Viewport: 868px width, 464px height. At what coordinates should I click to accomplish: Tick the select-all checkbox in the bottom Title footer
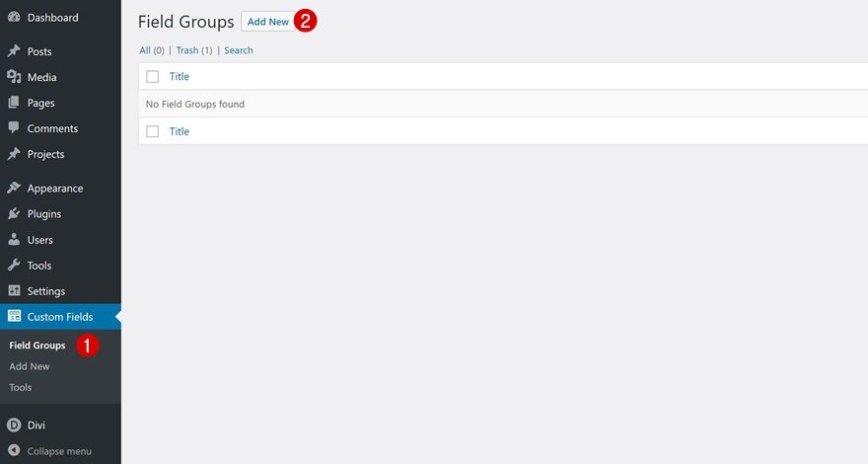pyautogui.click(x=152, y=131)
